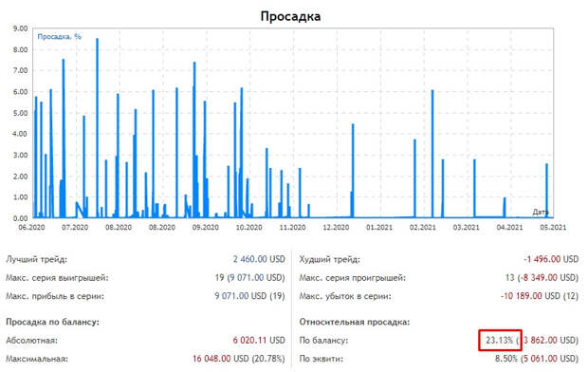Click y-axis value 7.00
588x372 pixels.
[x=20, y=70]
